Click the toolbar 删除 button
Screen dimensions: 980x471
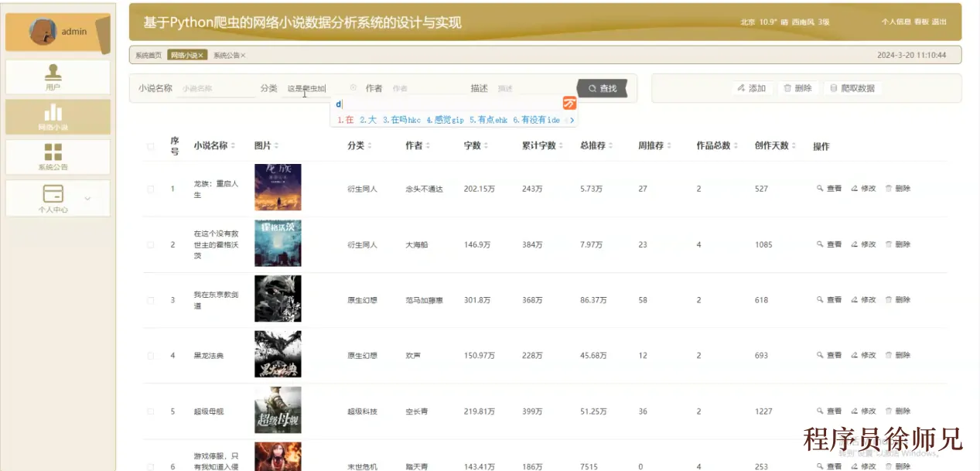(797, 88)
